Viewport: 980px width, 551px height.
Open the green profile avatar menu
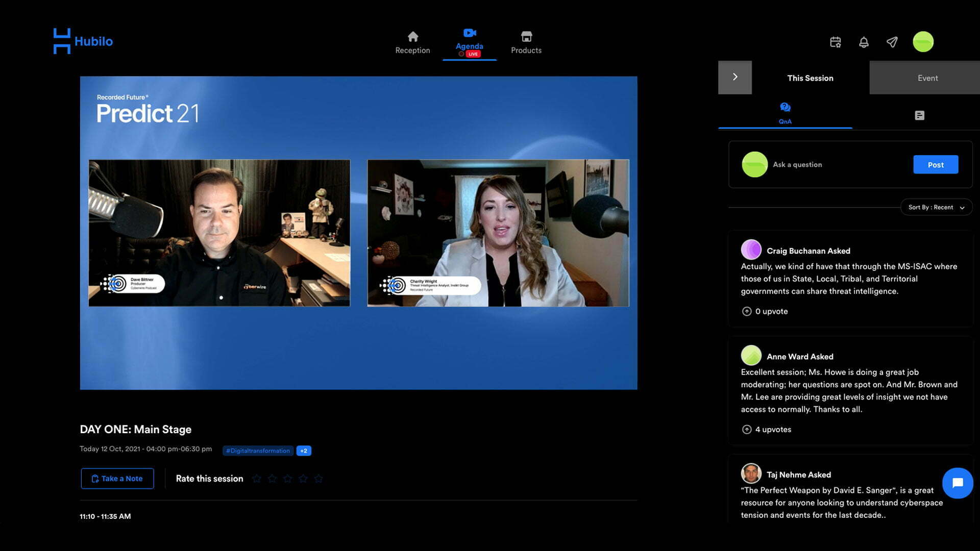pos(923,42)
